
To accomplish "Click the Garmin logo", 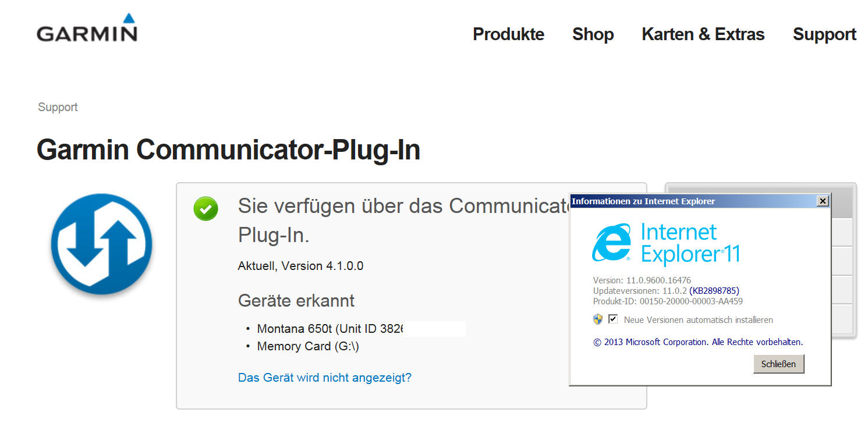I will click(x=87, y=28).
